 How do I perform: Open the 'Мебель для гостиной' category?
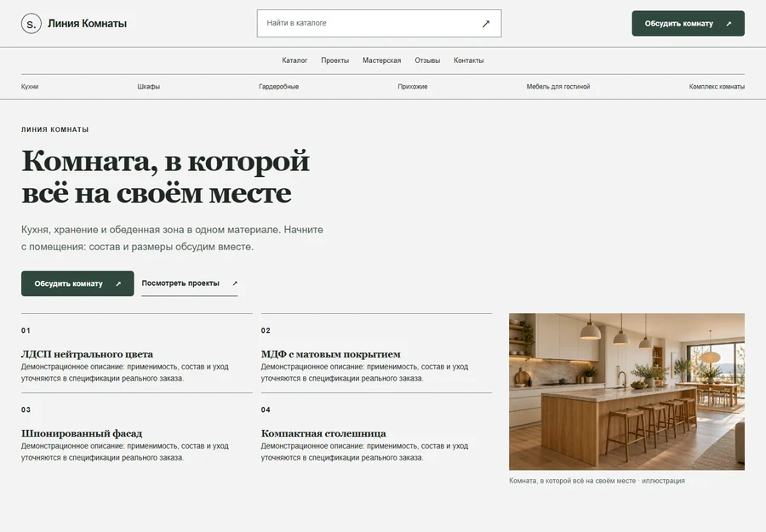(557, 87)
